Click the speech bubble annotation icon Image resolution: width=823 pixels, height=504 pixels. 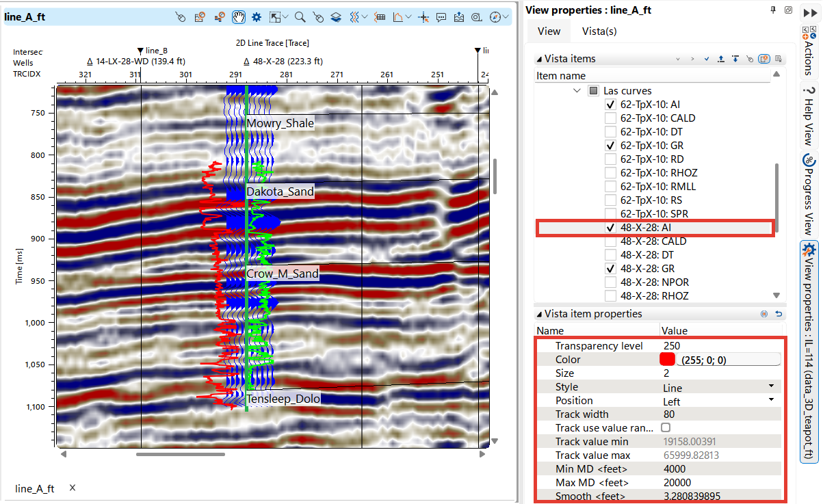[441, 17]
